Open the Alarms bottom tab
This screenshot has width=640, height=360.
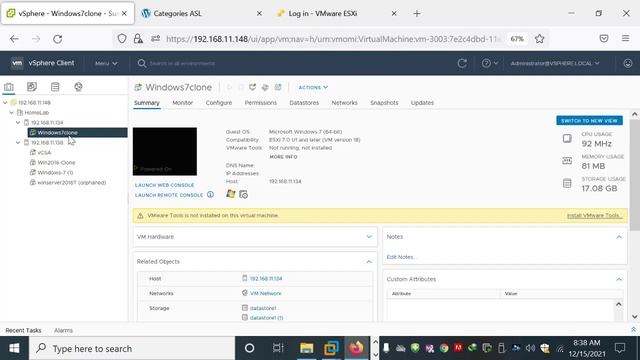[x=63, y=330]
